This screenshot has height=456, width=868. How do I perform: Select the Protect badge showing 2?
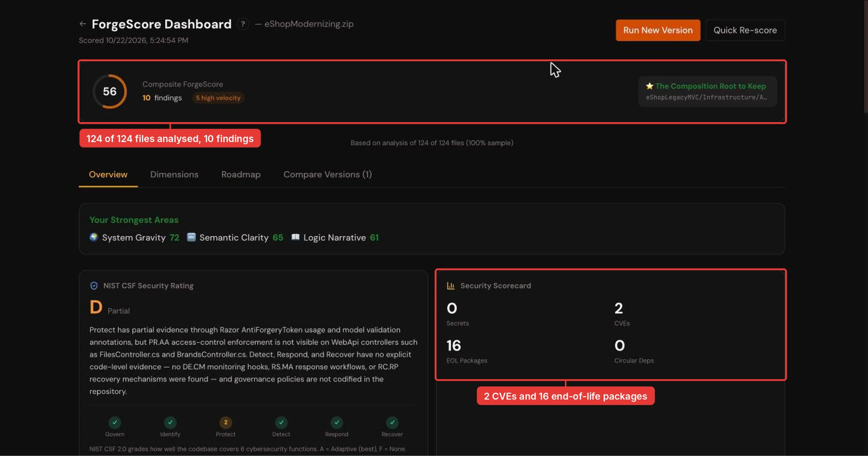pos(226,422)
